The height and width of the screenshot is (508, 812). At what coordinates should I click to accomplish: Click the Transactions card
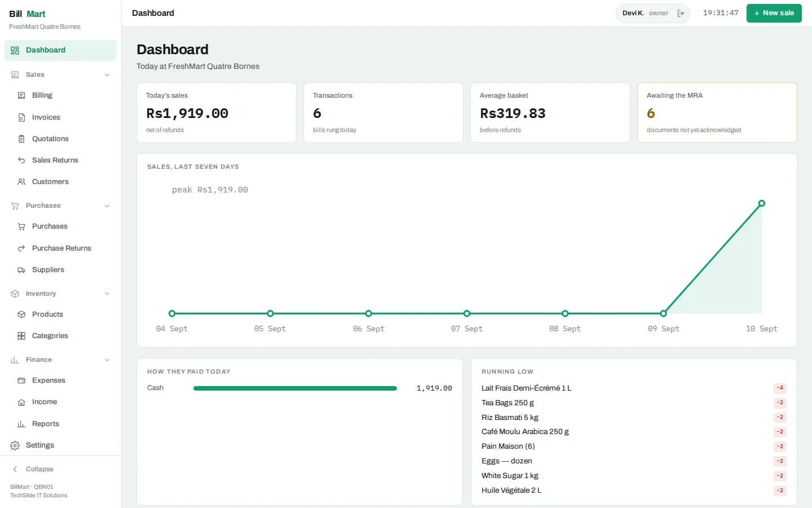click(x=383, y=113)
